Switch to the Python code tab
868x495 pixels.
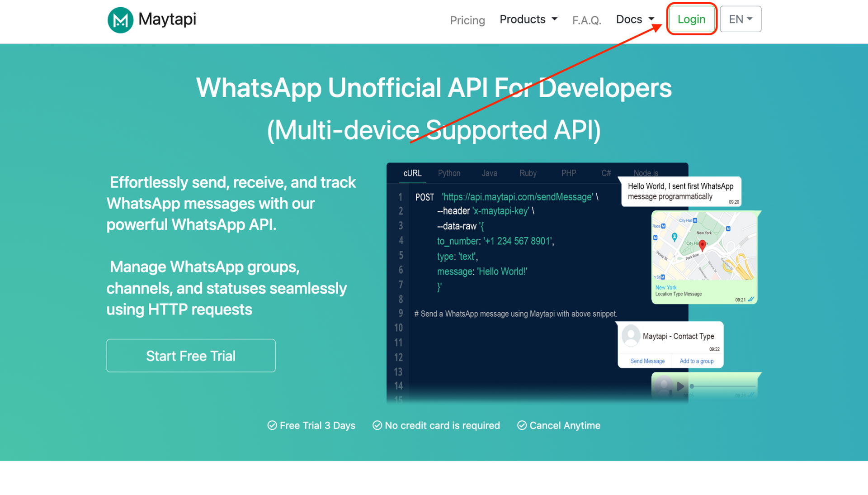pos(449,173)
